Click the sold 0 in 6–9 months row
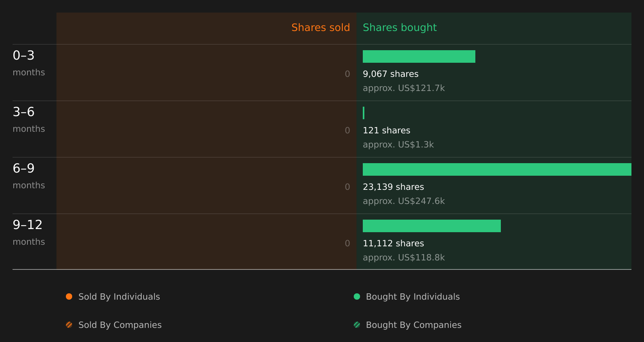The height and width of the screenshot is (342, 644). [347, 187]
